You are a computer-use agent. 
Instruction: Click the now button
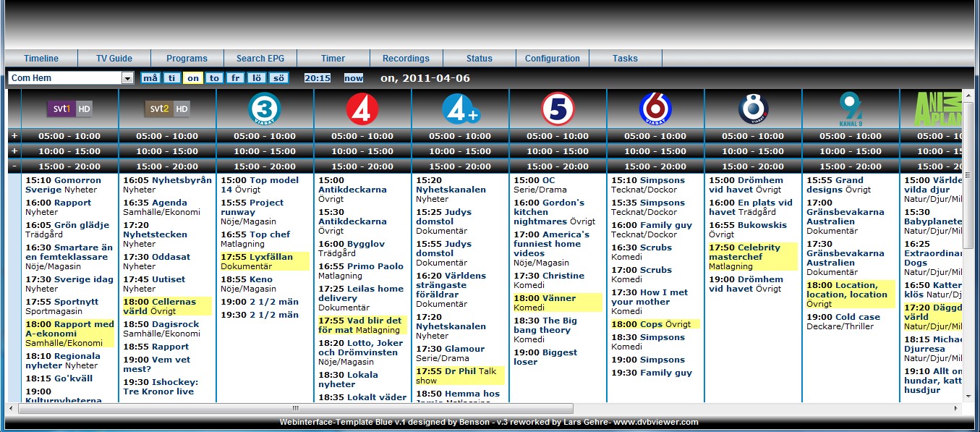coord(354,78)
